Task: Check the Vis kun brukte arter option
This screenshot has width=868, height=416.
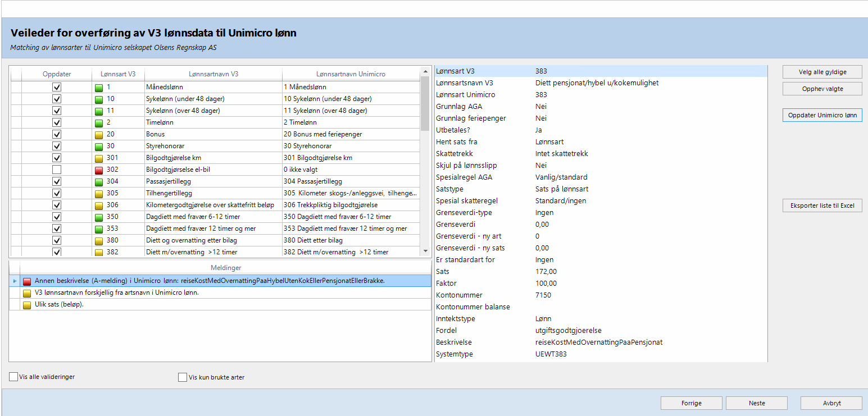Action: [183, 377]
